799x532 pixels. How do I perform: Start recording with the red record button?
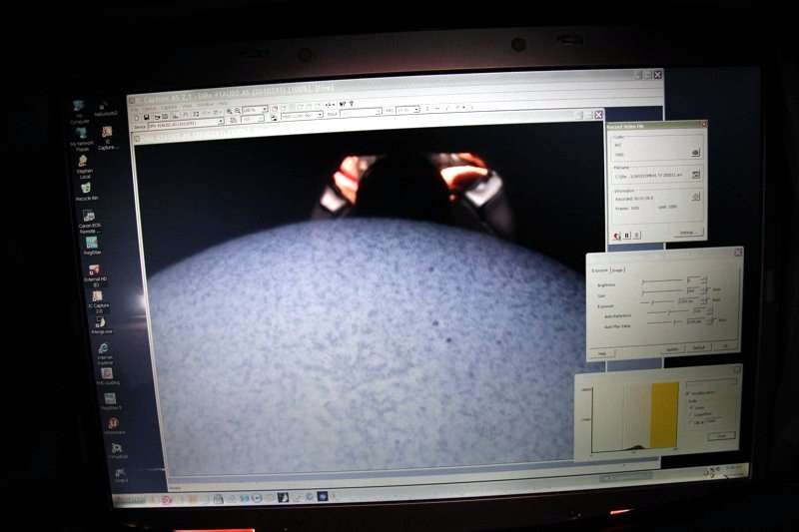point(617,236)
